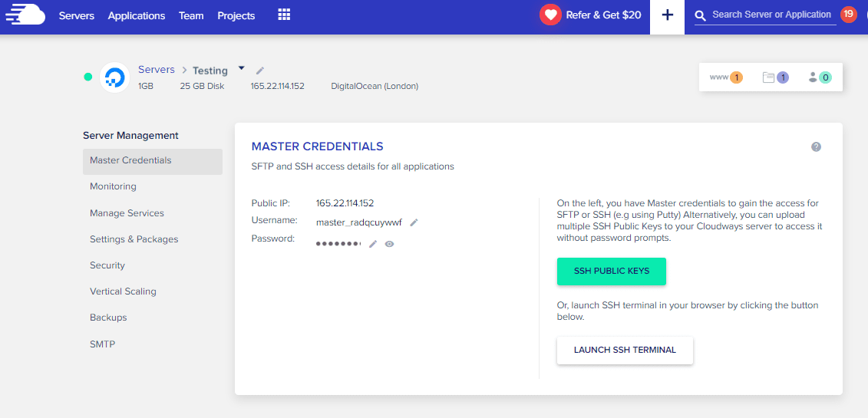Click the heart refer icon
The image size is (868, 418).
(x=550, y=15)
